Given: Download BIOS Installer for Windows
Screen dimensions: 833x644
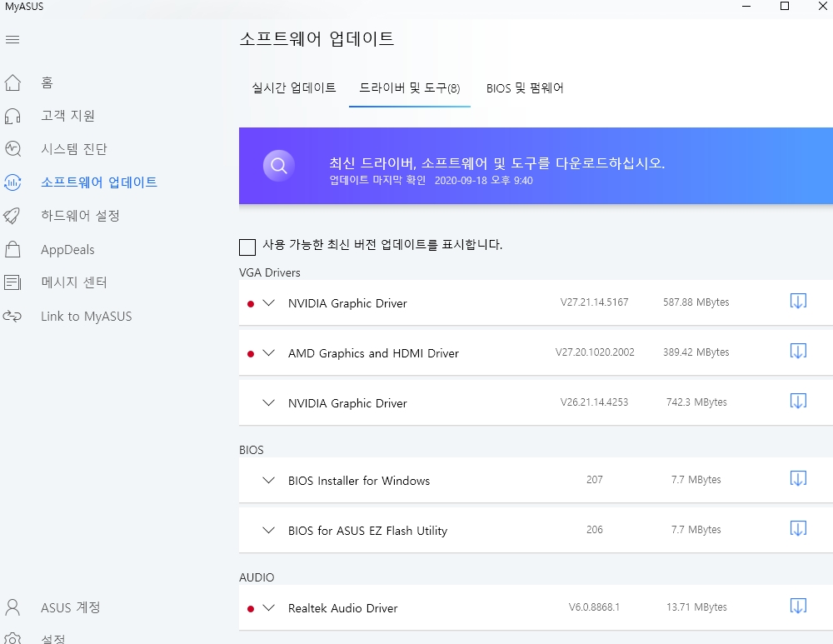Looking at the screenshot, I should (799, 479).
